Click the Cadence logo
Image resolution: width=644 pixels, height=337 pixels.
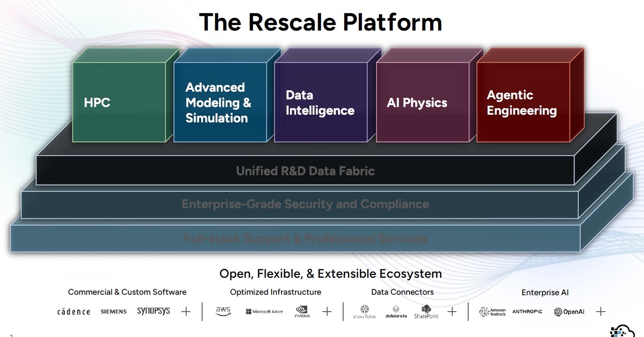(74, 312)
